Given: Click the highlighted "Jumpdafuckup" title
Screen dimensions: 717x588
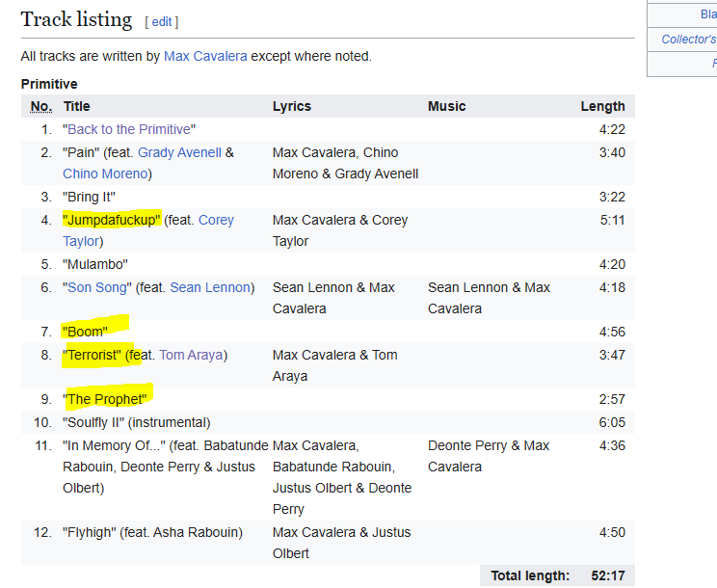Looking at the screenshot, I should click(x=112, y=221).
